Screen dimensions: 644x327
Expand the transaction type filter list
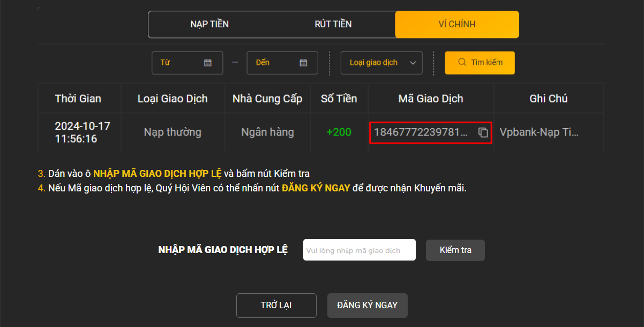click(381, 63)
